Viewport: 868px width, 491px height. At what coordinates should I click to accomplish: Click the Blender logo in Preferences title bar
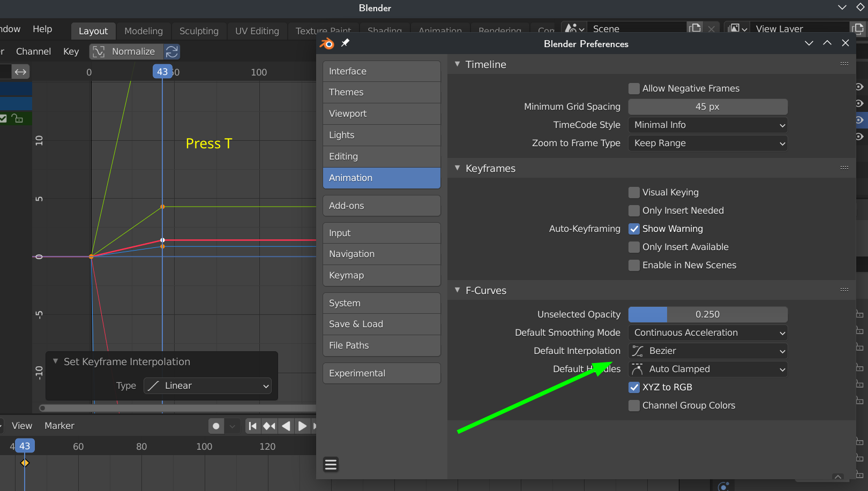[x=327, y=43]
